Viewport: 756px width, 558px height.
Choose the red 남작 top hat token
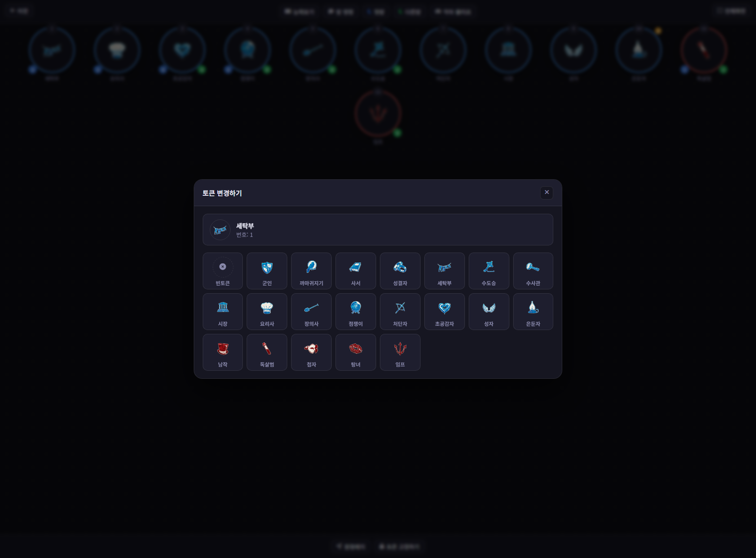pos(223,352)
